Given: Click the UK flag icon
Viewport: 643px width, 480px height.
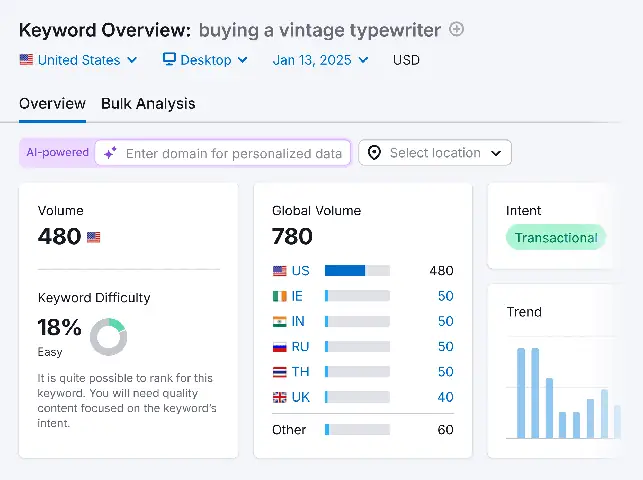Looking at the screenshot, I should [x=280, y=398].
